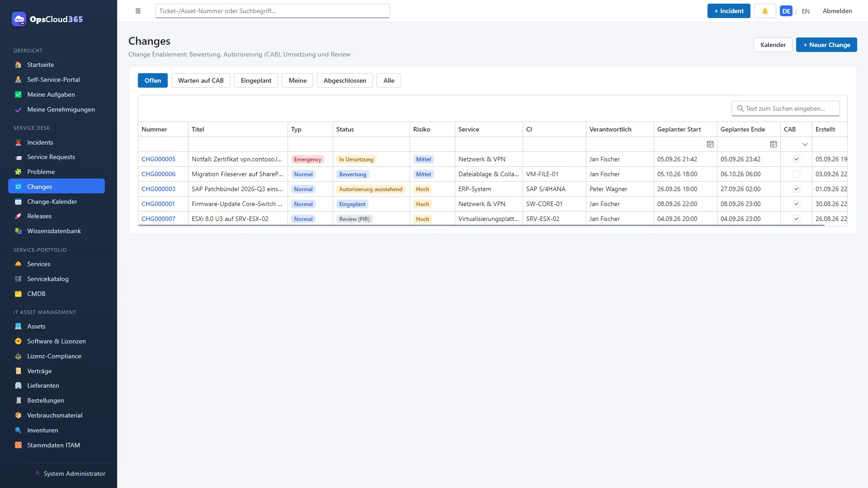868x488 pixels.
Task: Open the Geplantes Ende date filter picker
Action: click(774, 144)
